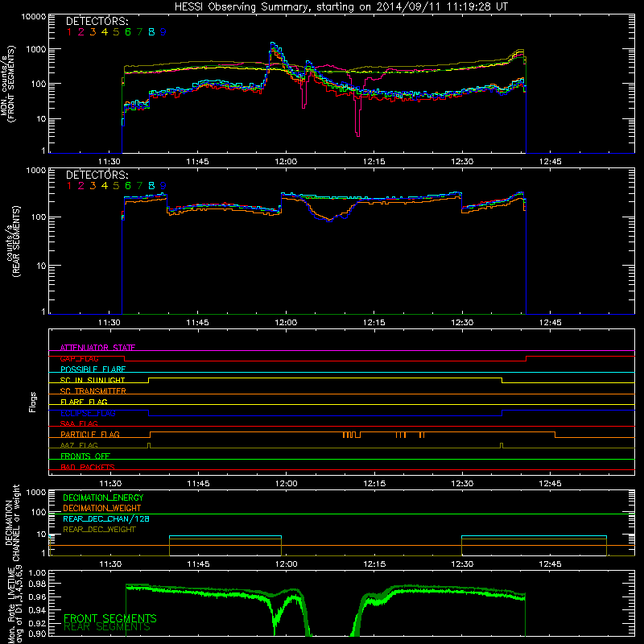
Task: Click 11:45 tick below front segments plot
Action: tap(197, 162)
